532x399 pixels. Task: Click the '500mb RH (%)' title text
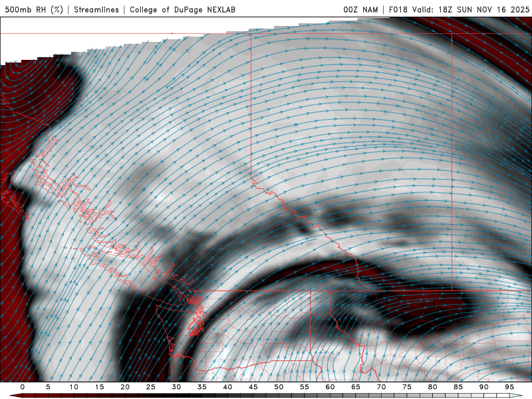(x=34, y=9)
